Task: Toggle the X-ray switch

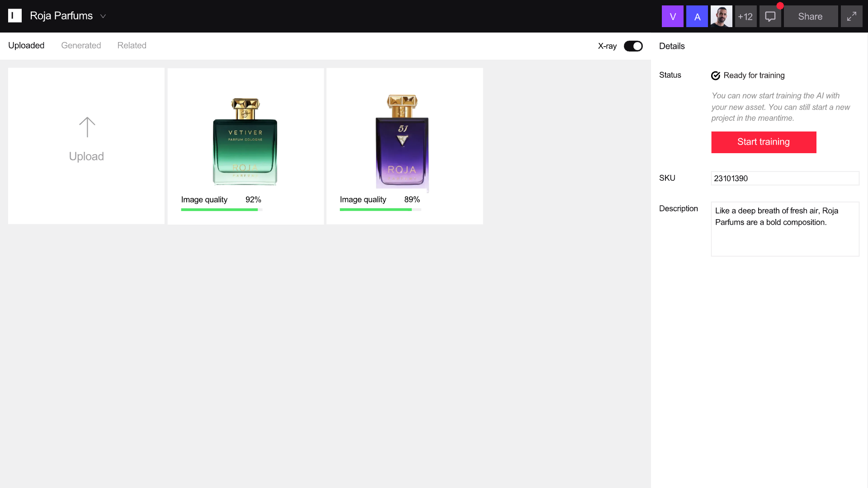Action: pos(633,46)
